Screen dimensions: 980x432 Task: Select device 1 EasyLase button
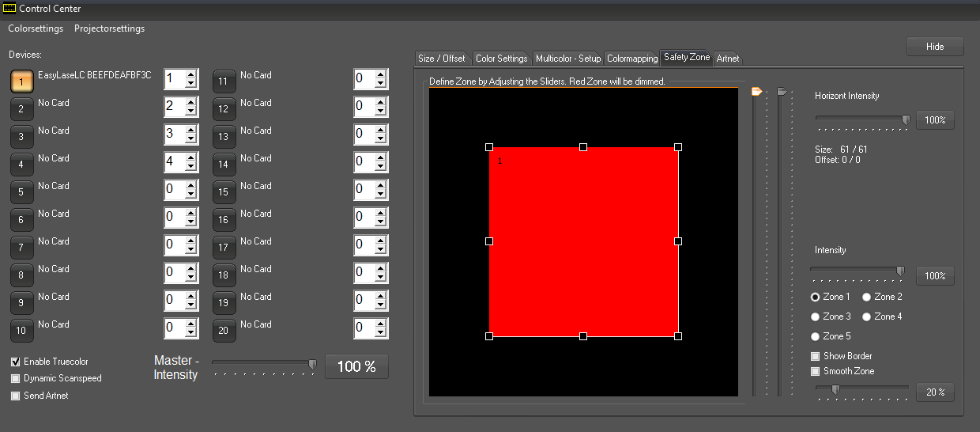pos(21,81)
